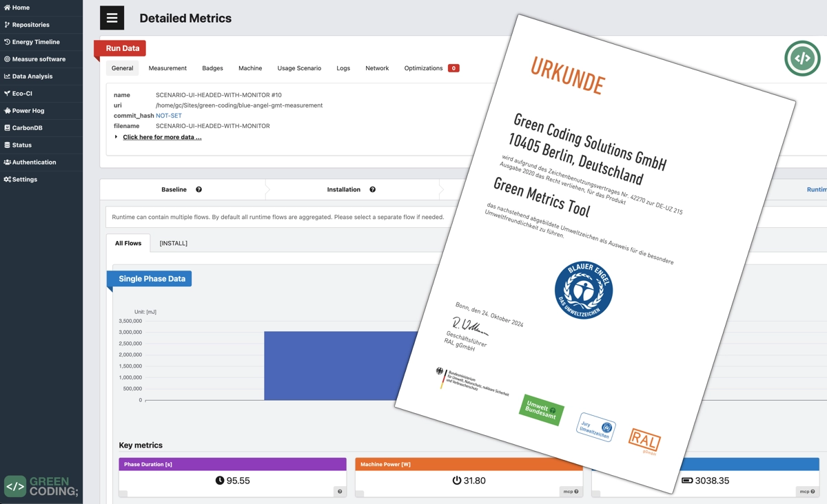Screen dimensions: 827x504
Task: Click the 'Detailed Metrics' page heading
Action: click(185, 19)
